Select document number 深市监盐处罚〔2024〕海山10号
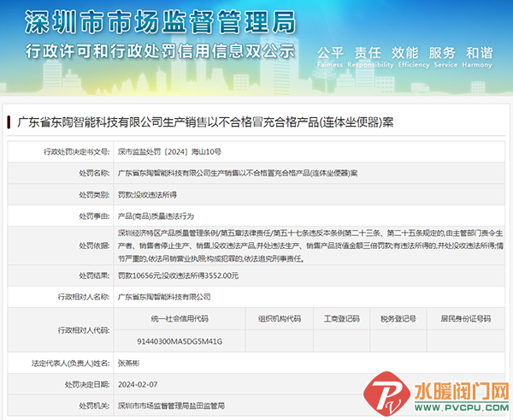This screenshot has width=513, height=420. [169, 151]
